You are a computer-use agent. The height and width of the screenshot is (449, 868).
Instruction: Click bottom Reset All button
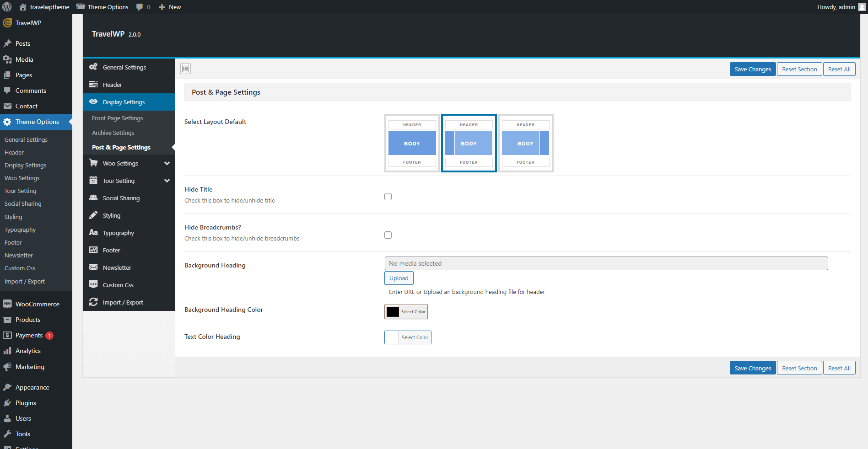839,368
